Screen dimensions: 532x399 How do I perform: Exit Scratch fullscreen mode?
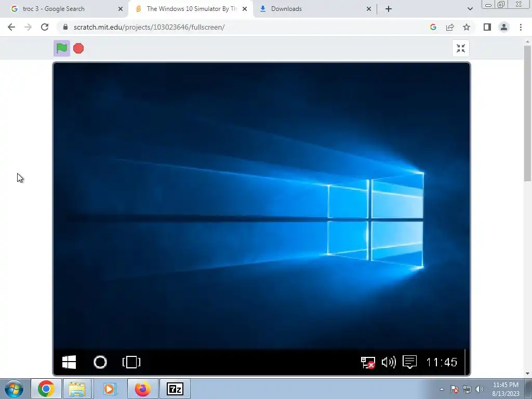click(x=461, y=48)
